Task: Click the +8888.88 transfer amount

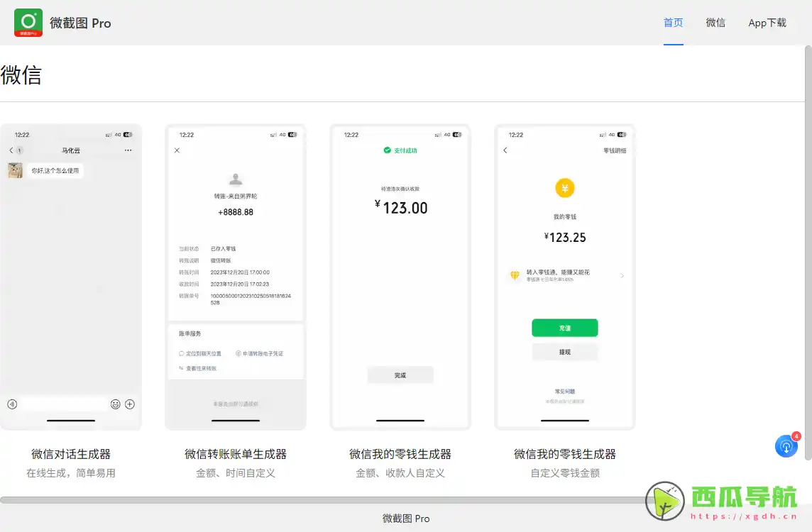Action: coord(236,212)
